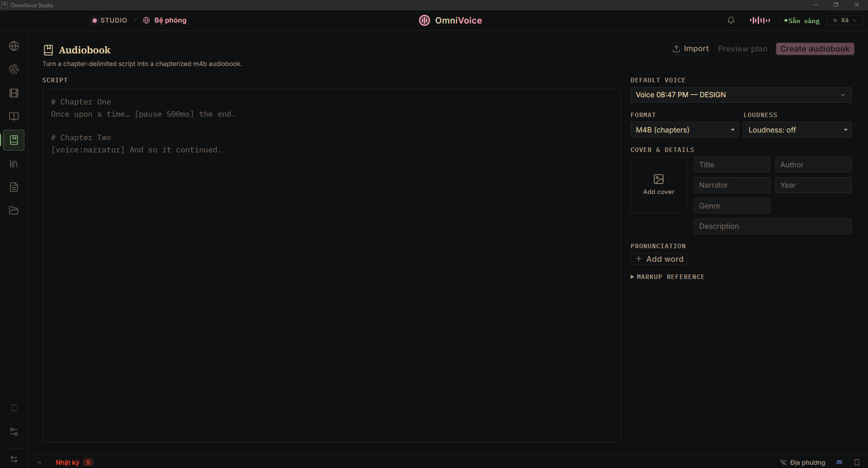
Task: Click the Audiobook page heading
Action: pyautogui.click(x=85, y=50)
